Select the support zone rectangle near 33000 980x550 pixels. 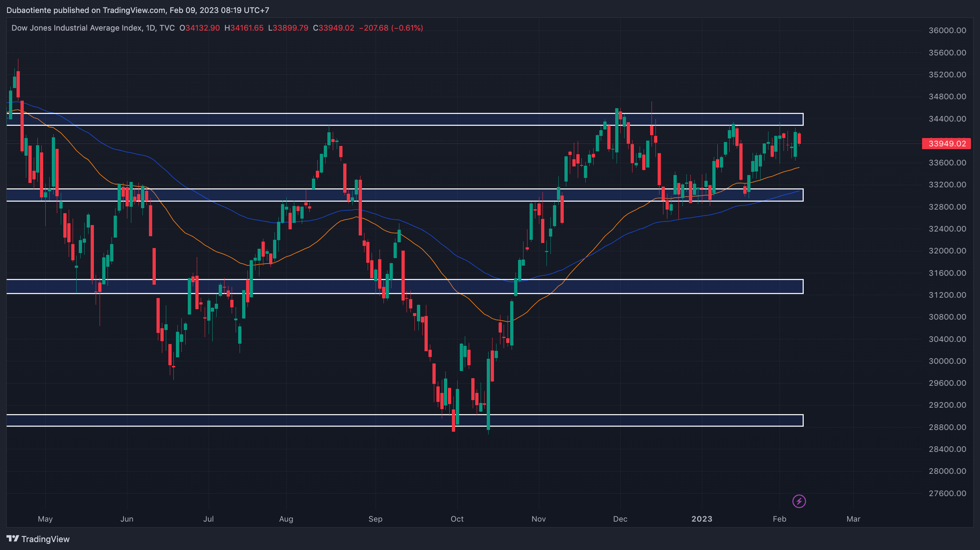405,195
